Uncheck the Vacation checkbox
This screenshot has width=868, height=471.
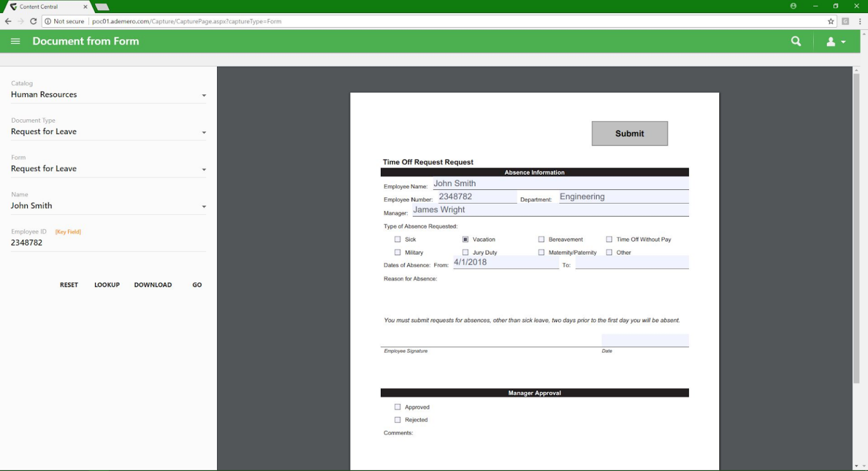465,239
